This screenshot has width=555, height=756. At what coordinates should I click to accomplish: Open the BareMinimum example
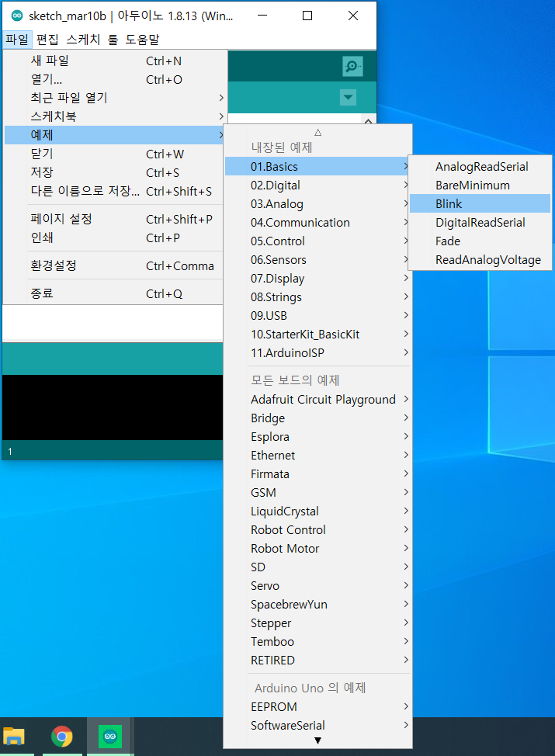pyautogui.click(x=480, y=186)
